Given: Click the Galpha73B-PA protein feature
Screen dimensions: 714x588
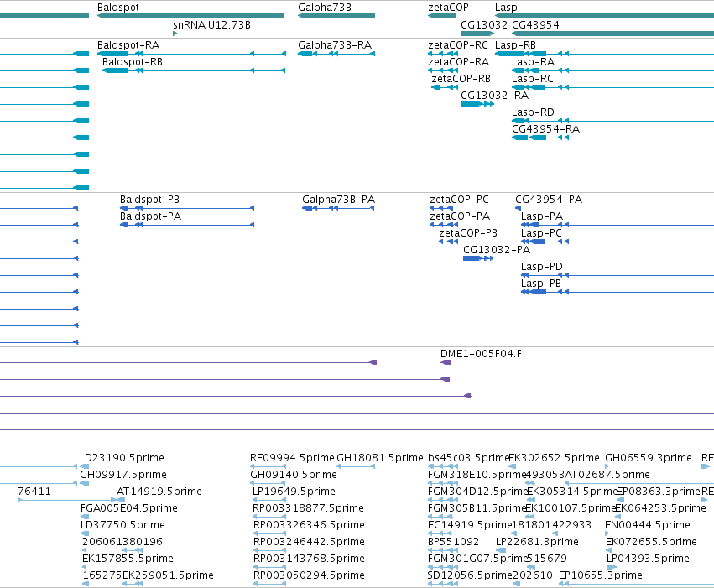Looking at the screenshot, I should pos(338,208).
